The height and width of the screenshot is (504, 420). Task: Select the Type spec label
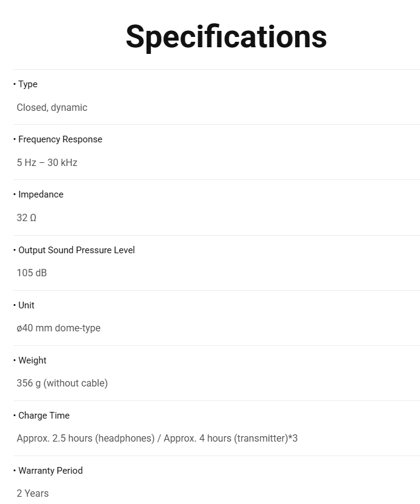click(27, 84)
